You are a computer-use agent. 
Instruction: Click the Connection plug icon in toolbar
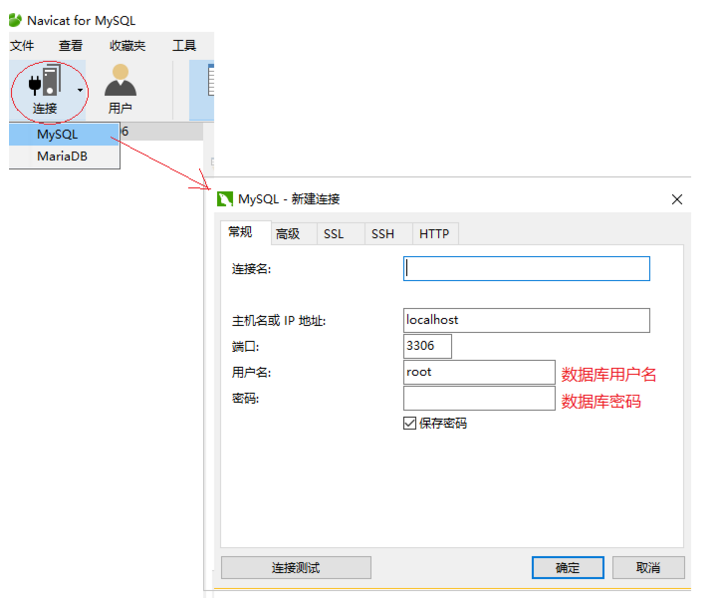click(x=45, y=81)
